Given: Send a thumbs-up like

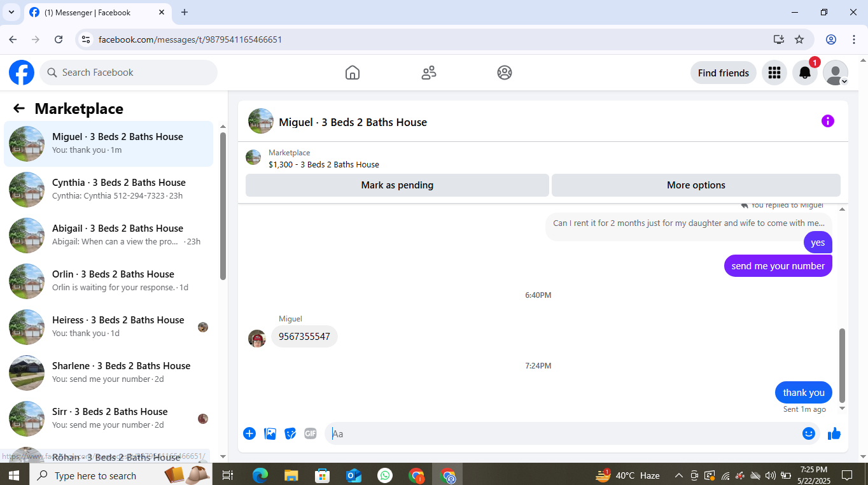Looking at the screenshot, I should coord(834,433).
